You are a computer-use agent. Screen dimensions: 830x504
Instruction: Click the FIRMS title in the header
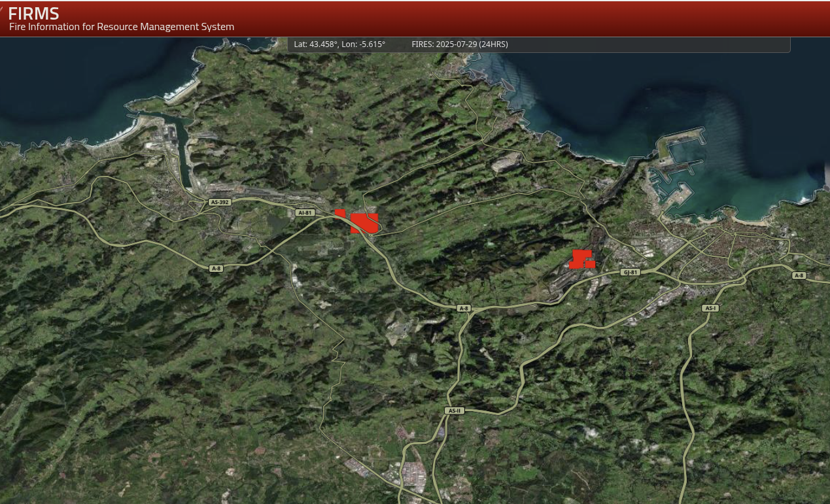(34, 13)
